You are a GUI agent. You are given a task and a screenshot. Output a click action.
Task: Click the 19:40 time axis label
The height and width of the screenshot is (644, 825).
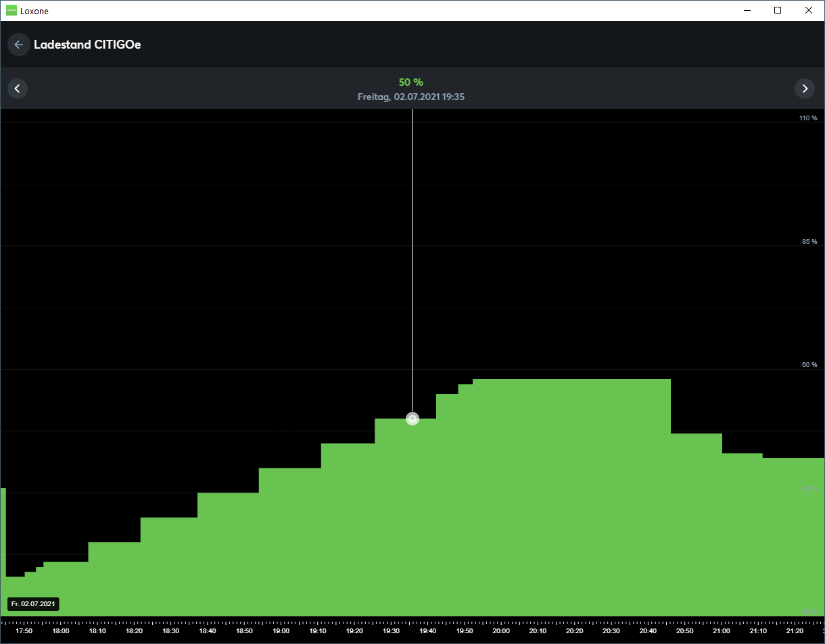click(x=427, y=631)
